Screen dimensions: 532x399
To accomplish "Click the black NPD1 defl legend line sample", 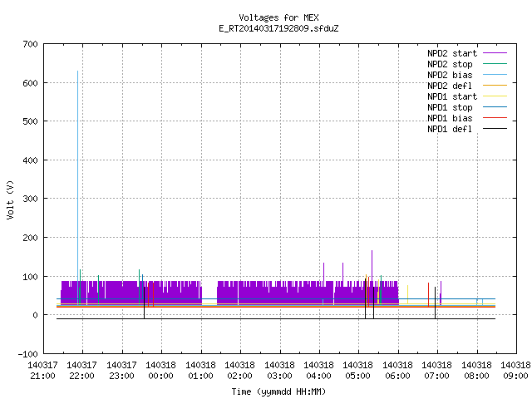I will point(495,129).
